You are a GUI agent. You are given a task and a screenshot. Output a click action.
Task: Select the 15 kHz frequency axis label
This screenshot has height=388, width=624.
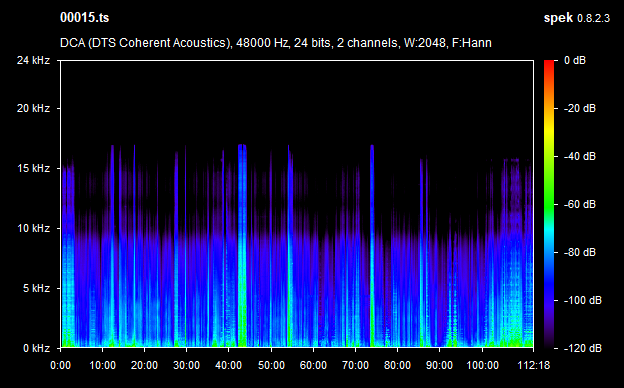(x=33, y=168)
